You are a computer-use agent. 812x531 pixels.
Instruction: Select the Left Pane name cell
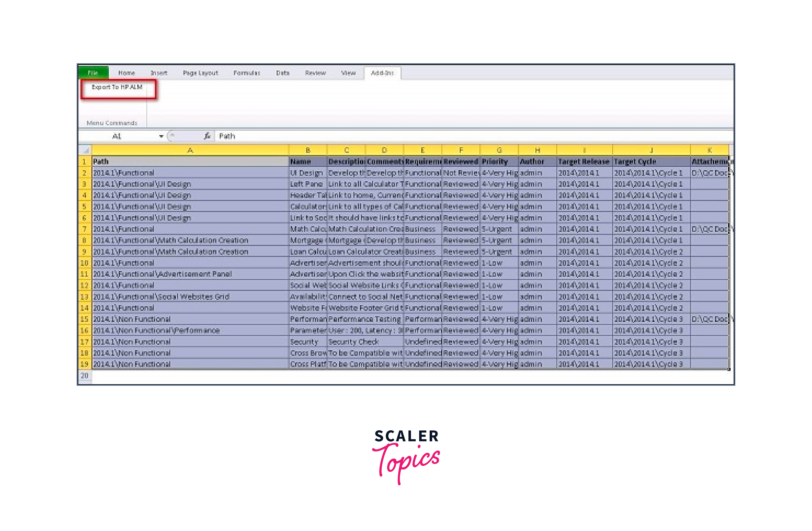tap(307, 184)
